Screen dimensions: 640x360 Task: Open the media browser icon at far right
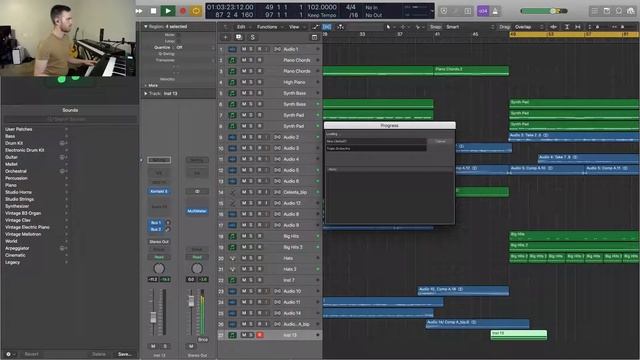coord(631,11)
